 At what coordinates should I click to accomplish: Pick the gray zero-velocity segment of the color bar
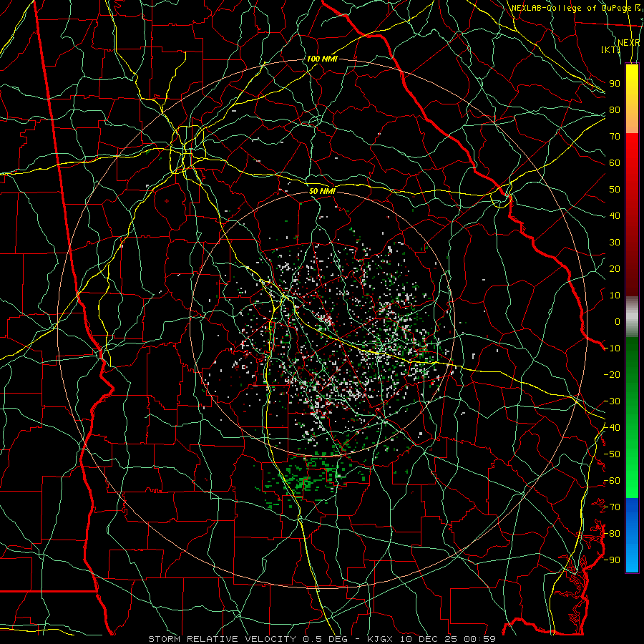[632, 316]
